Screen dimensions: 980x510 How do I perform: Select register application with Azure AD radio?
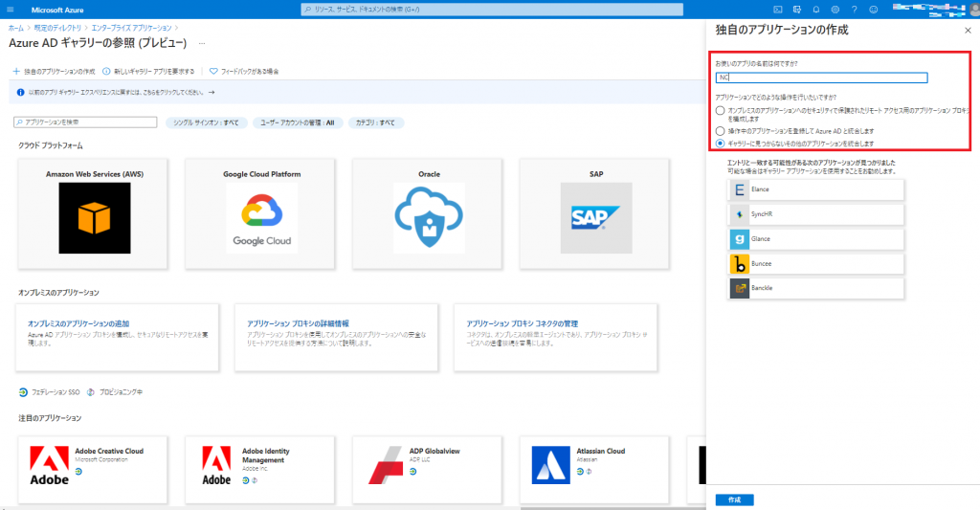coord(720,131)
